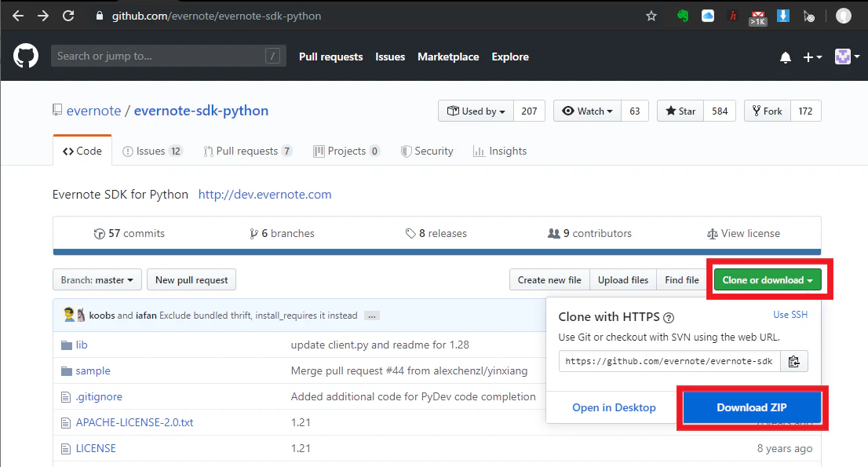Expand the commit message ellipsis
This screenshot has height=467, width=868.
[372, 316]
